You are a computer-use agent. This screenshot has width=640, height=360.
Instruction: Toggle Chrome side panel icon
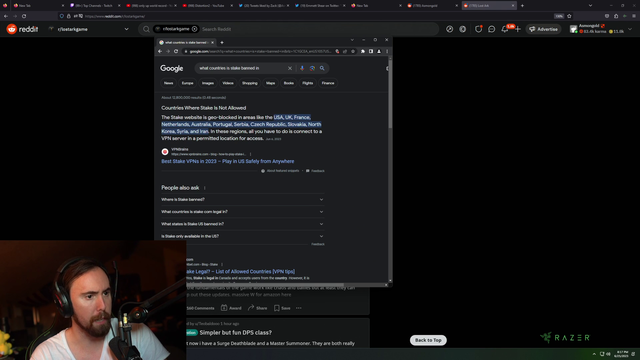(371, 51)
